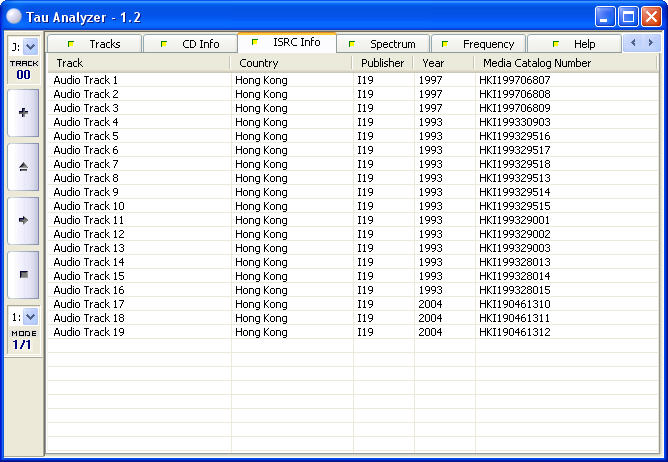Image resolution: width=668 pixels, height=462 pixels.
Task: Click the right arrow play button
Action: (x=23, y=220)
